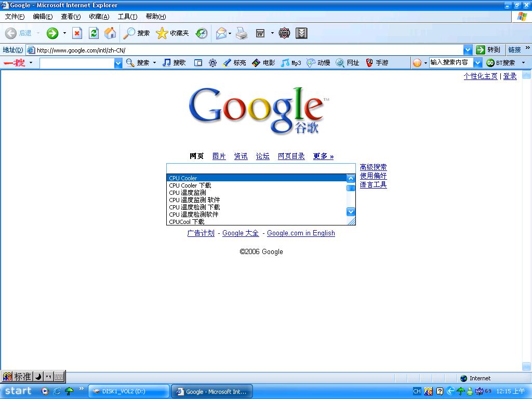Select the 'CPU Cooler 下载' suggestion
Viewport: 532px width, 399px height.
257,185
